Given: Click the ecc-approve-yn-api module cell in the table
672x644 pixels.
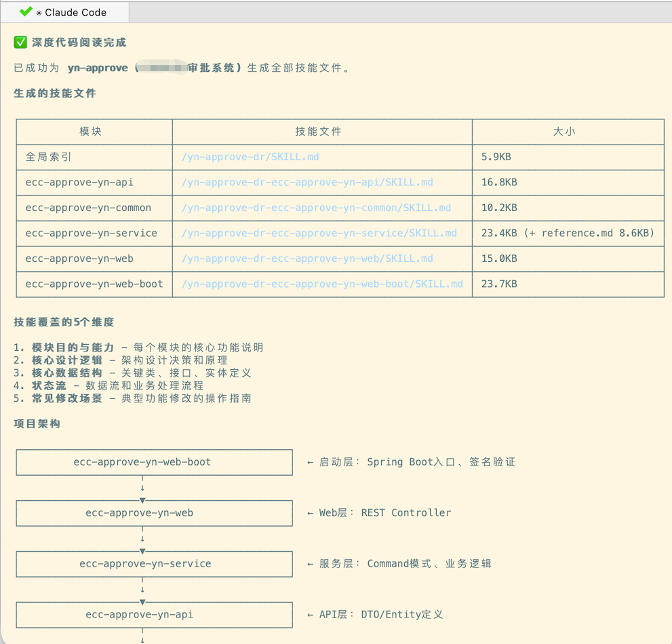Looking at the screenshot, I should pyautogui.click(x=94, y=183).
